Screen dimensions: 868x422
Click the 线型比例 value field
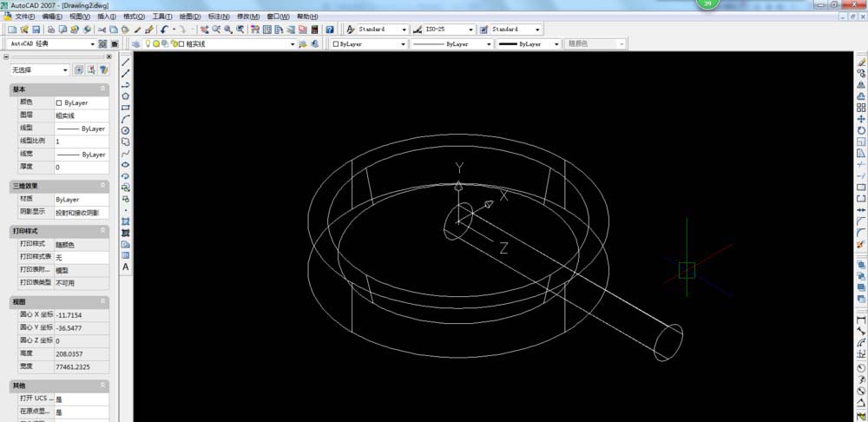click(82, 142)
